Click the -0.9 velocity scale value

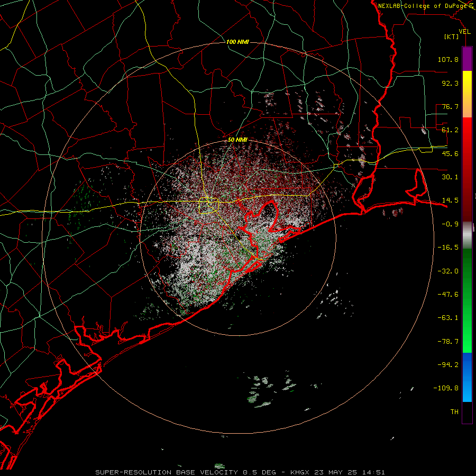click(450, 224)
